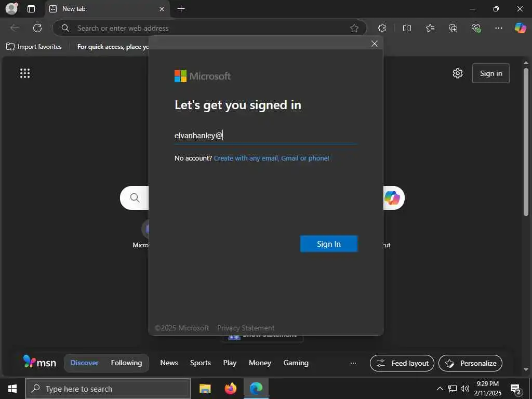
Task: Click the Refresh page icon
Action: tap(37, 28)
